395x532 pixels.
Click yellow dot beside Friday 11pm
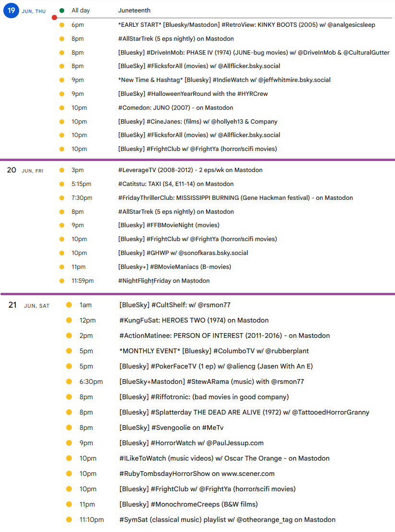point(62,267)
